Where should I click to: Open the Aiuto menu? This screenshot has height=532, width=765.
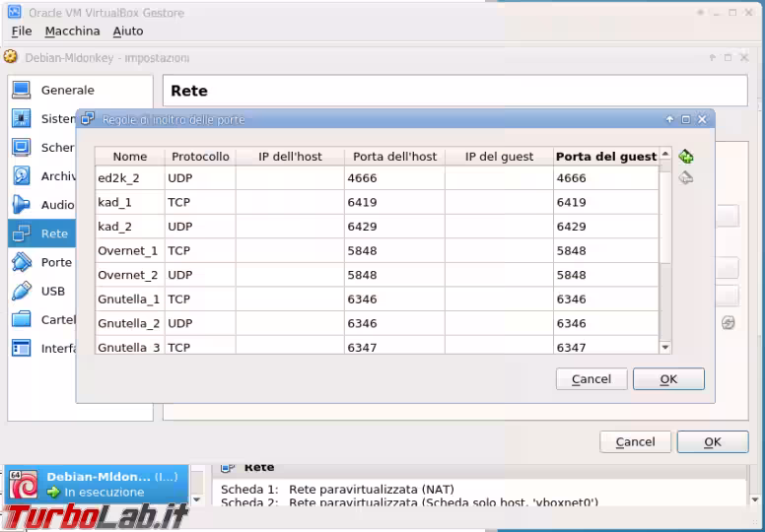point(127,32)
